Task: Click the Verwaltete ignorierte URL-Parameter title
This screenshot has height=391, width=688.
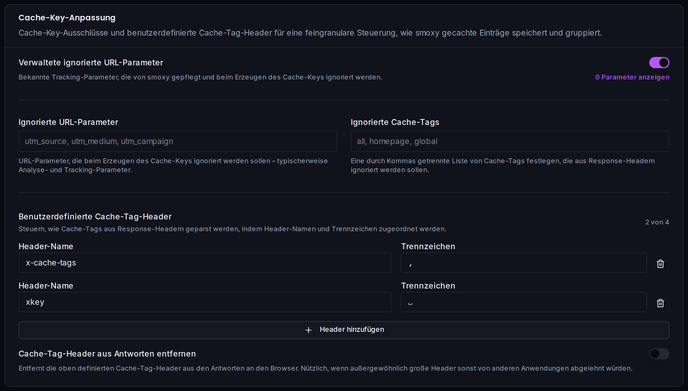Action: [x=91, y=63]
